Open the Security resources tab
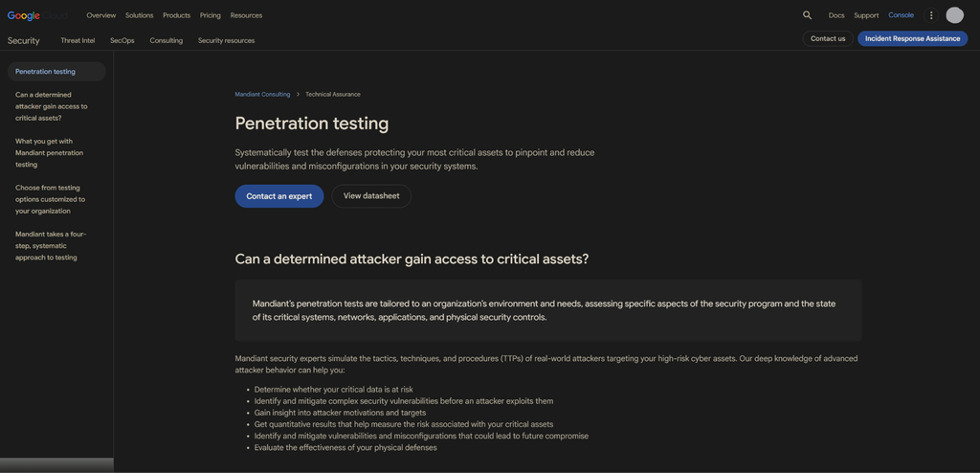 (x=226, y=40)
